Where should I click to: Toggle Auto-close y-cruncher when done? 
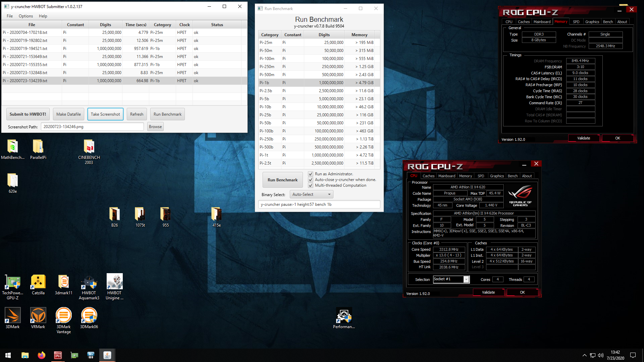(311, 180)
